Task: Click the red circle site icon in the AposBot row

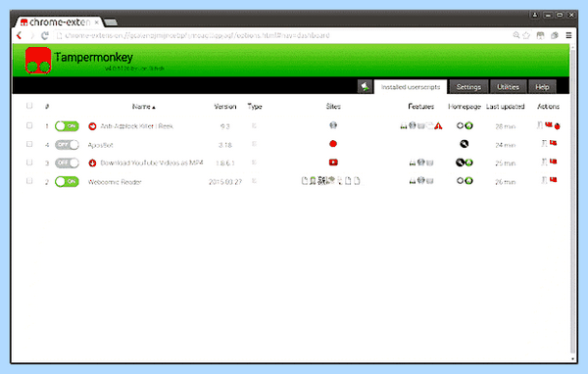Action: pyautogui.click(x=333, y=144)
